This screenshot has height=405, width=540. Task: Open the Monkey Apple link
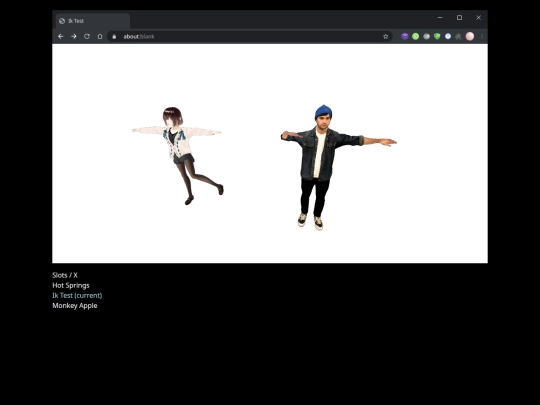(75, 305)
